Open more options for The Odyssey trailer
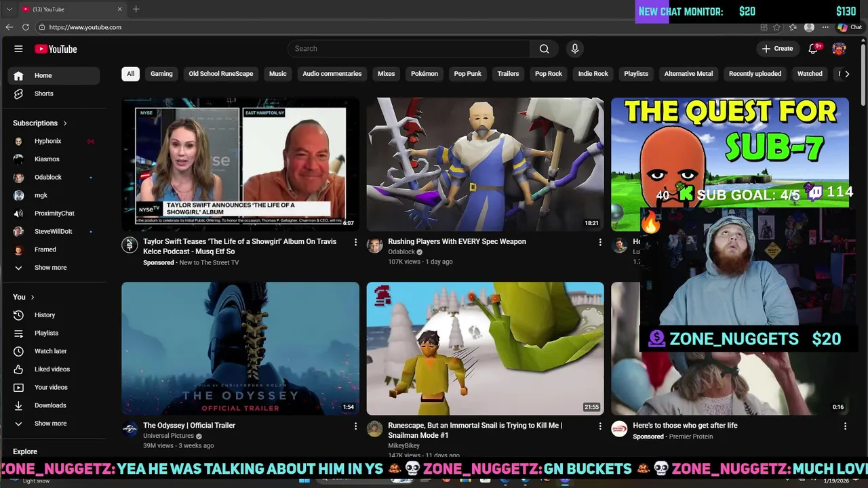 point(355,426)
